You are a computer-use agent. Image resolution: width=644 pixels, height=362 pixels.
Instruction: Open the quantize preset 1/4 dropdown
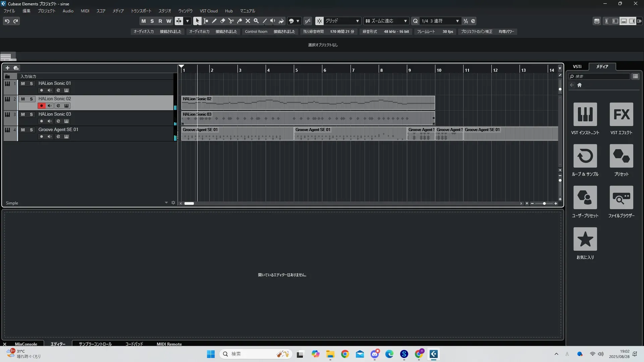pyautogui.click(x=457, y=21)
